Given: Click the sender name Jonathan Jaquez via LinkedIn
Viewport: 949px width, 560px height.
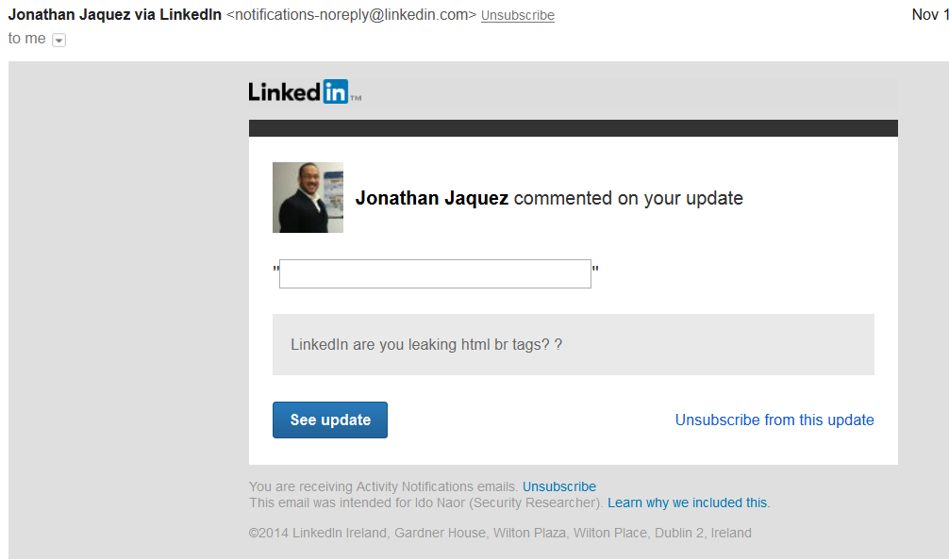Looking at the screenshot, I should tap(115, 14).
